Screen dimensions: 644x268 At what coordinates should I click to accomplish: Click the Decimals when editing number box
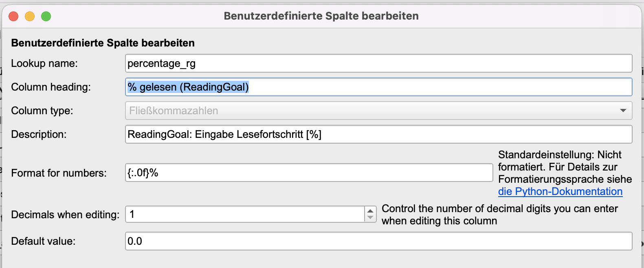[245, 214]
